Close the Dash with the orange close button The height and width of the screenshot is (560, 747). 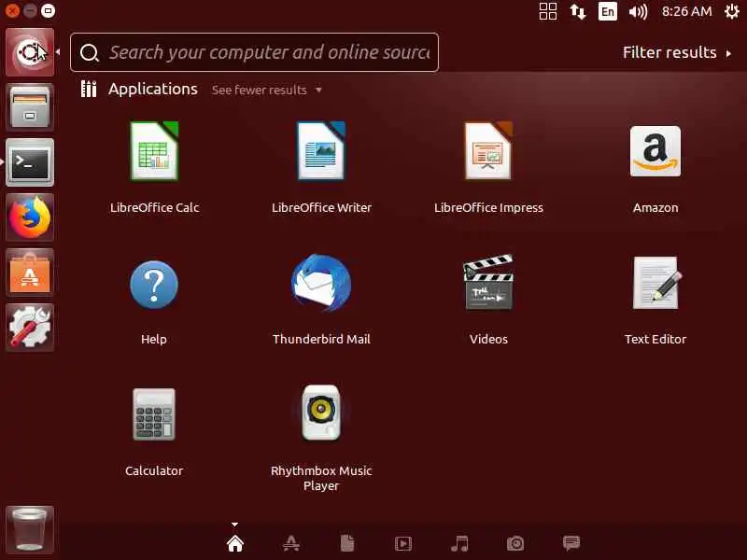(12, 10)
